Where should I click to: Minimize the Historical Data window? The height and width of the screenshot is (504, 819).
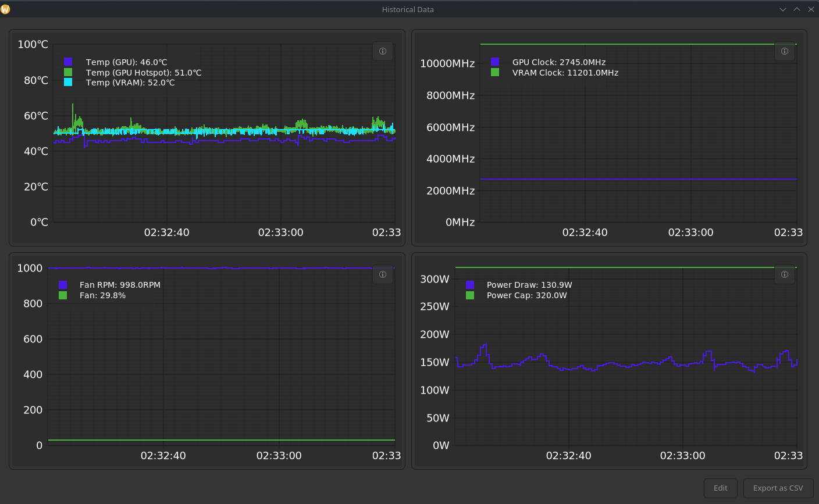click(783, 9)
